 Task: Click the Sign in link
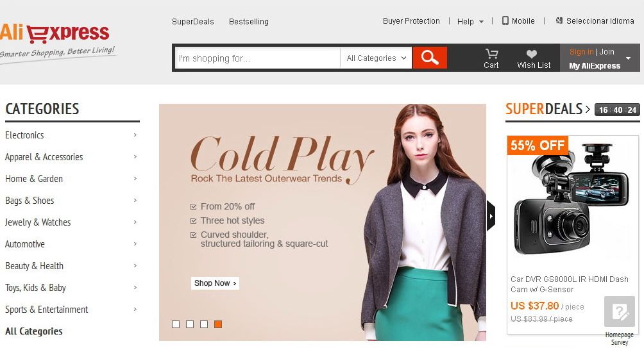point(581,52)
